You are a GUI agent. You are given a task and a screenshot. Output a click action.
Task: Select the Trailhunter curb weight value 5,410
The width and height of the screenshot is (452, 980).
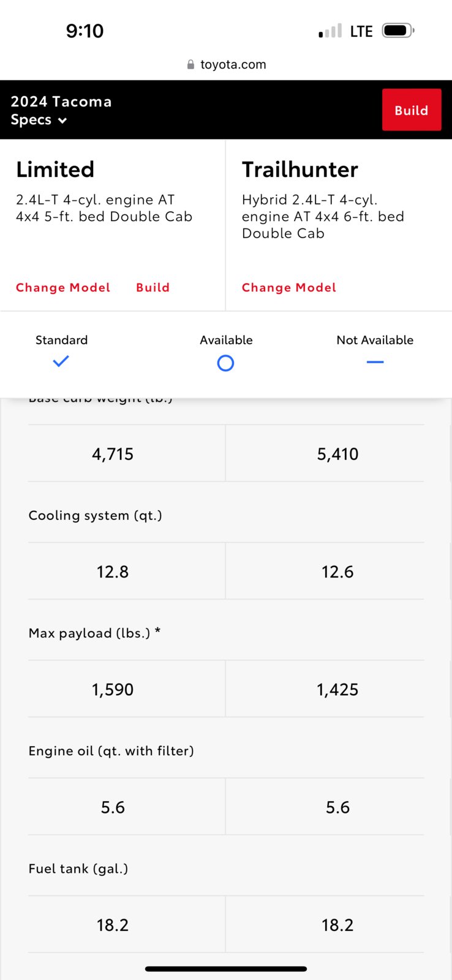coord(337,454)
